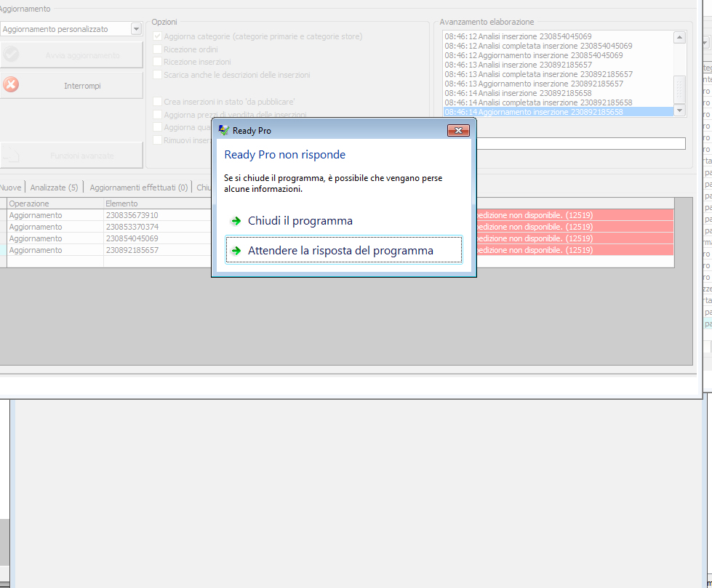Switch to Aggiornamenti effettuati (0) tab
This screenshot has height=588, width=712.
point(138,188)
